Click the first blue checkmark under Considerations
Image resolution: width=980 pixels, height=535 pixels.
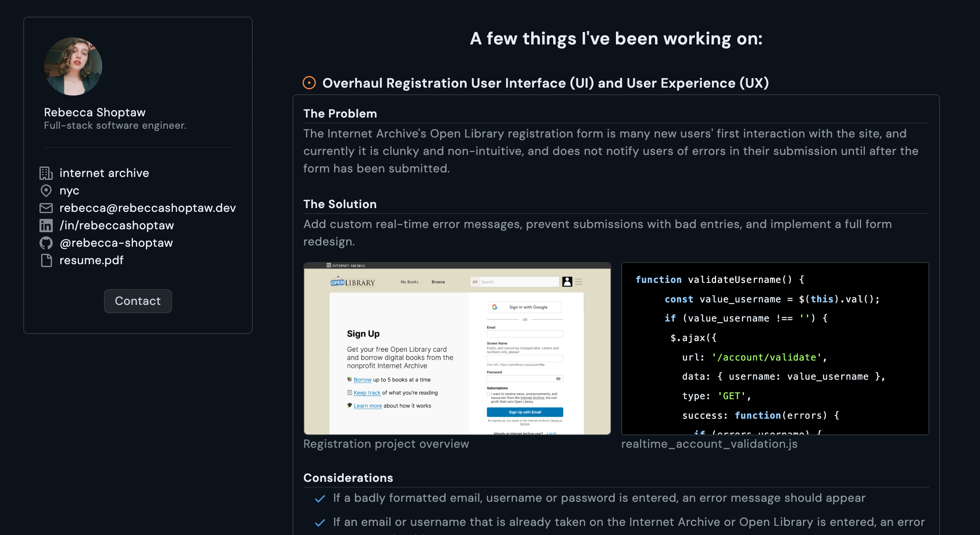click(x=320, y=498)
